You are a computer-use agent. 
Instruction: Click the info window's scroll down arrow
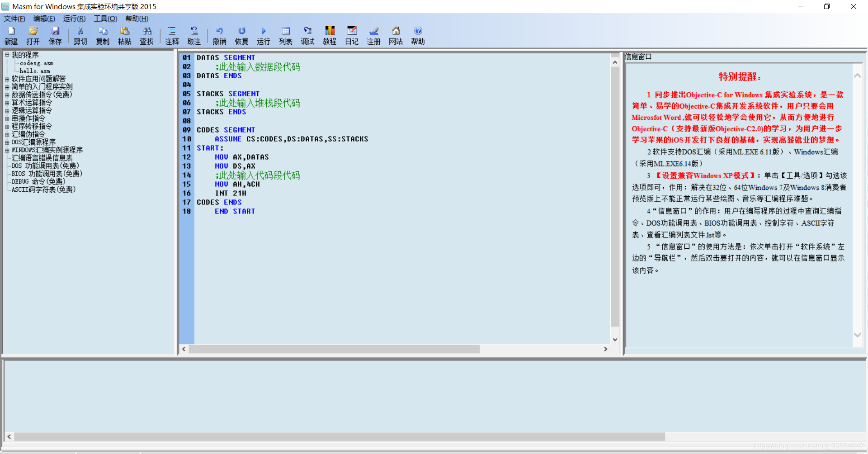tap(857, 335)
